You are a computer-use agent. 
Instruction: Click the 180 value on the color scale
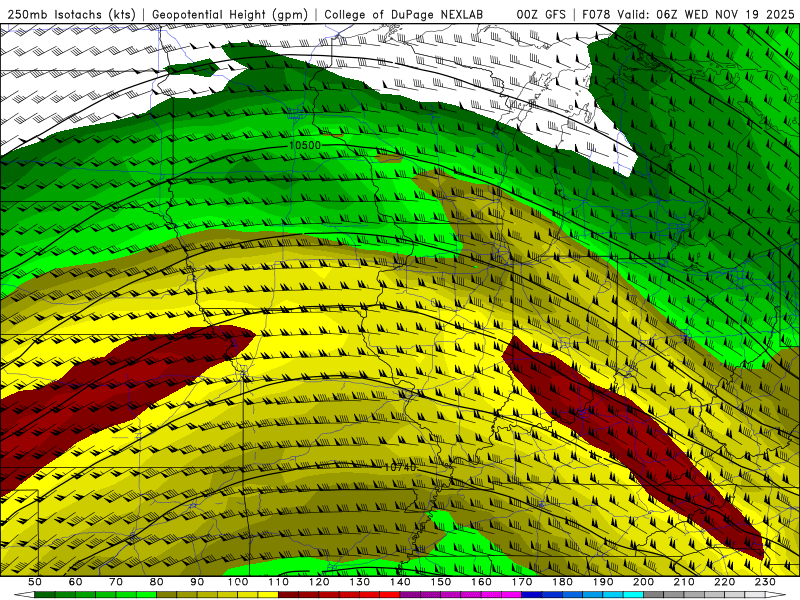click(x=562, y=582)
